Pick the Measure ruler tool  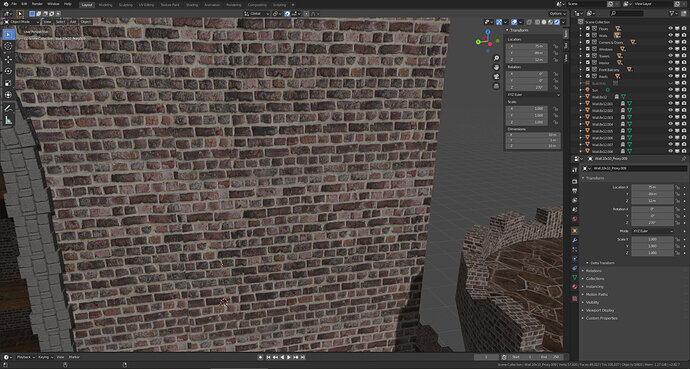[8, 120]
